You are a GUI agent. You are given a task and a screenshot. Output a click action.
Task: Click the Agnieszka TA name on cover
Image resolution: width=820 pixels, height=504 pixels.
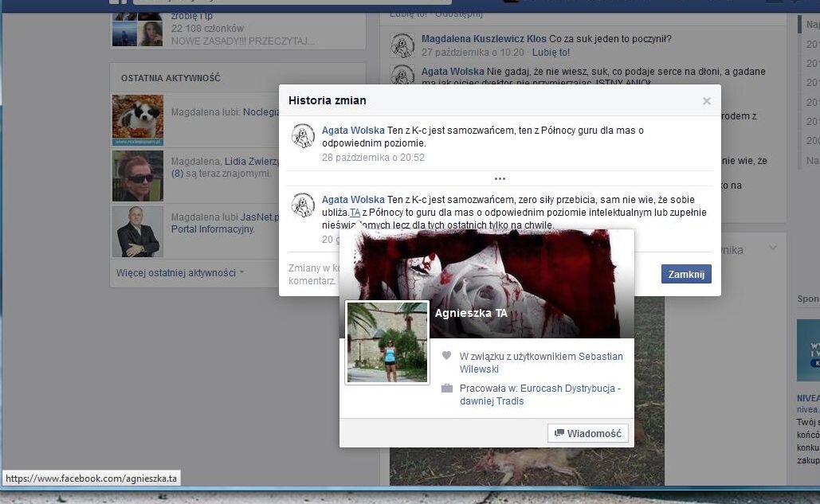471,313
